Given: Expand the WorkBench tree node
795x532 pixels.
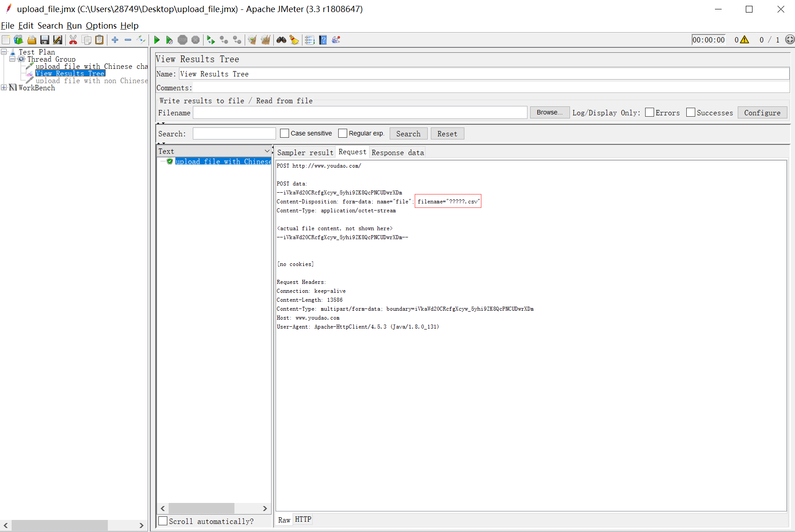Looking at the screenshot, I should [4, 88].
